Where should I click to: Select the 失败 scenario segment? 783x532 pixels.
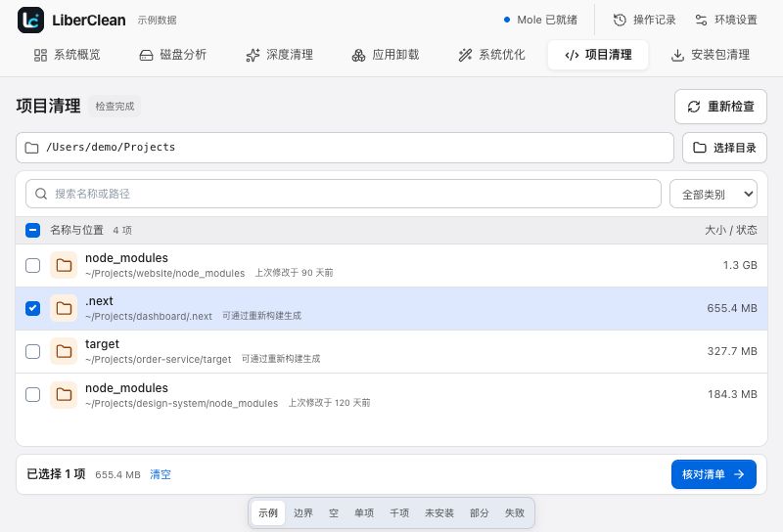515,513
